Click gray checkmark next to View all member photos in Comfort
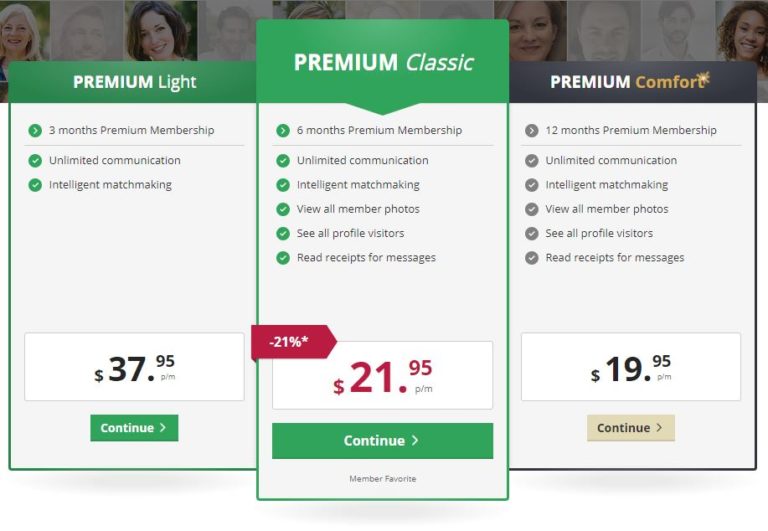 (x=531, y=209)
